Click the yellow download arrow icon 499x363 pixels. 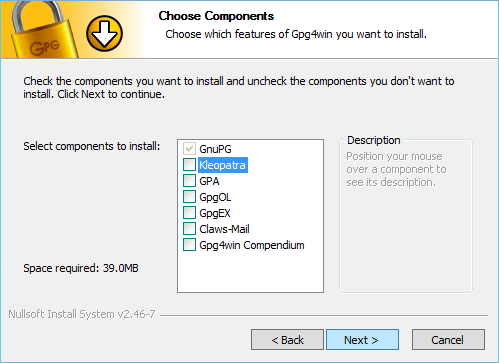[104, 34]
